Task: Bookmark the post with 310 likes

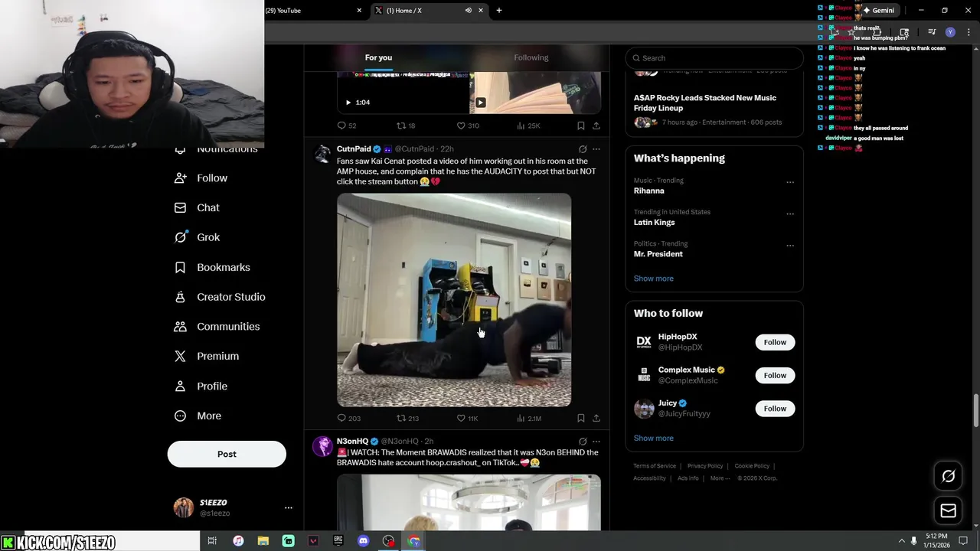Action: point(580,126)
